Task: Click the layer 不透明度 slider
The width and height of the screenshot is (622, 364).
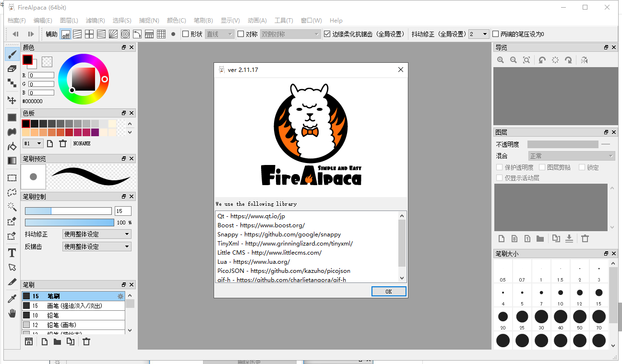Action: coord(563,144)
